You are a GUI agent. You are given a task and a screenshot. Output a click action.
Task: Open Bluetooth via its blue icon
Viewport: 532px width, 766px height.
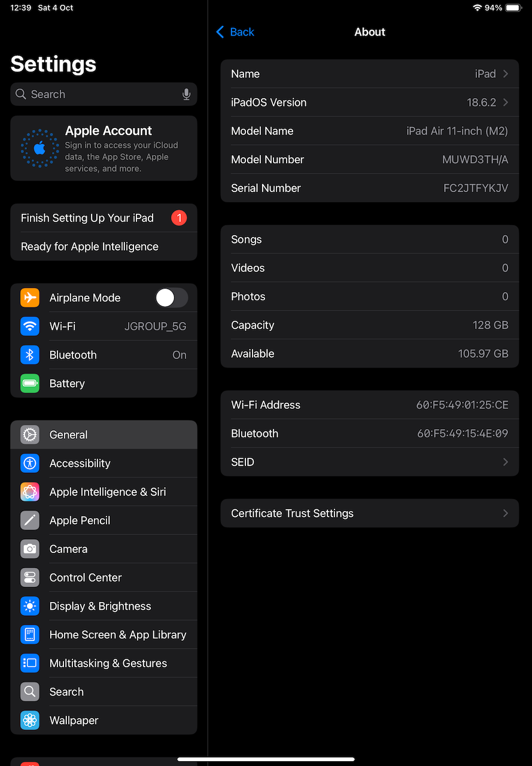tap(30, 355)
